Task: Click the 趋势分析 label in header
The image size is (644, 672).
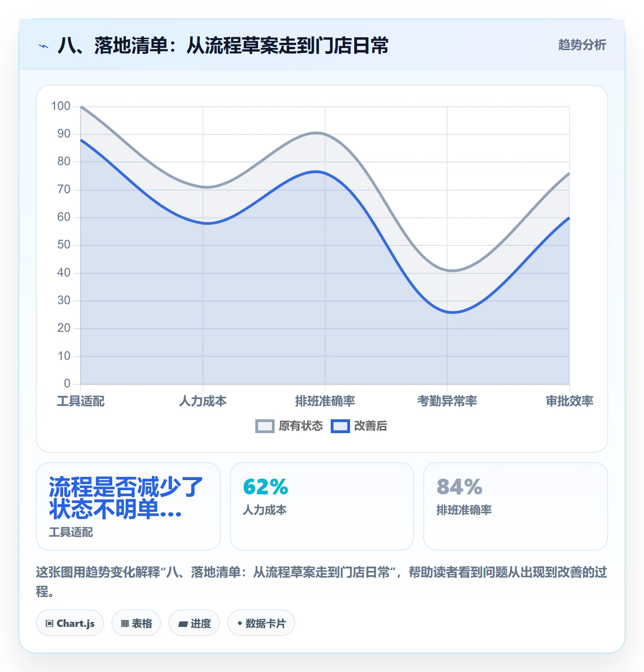Action: [x=582, y=45]
